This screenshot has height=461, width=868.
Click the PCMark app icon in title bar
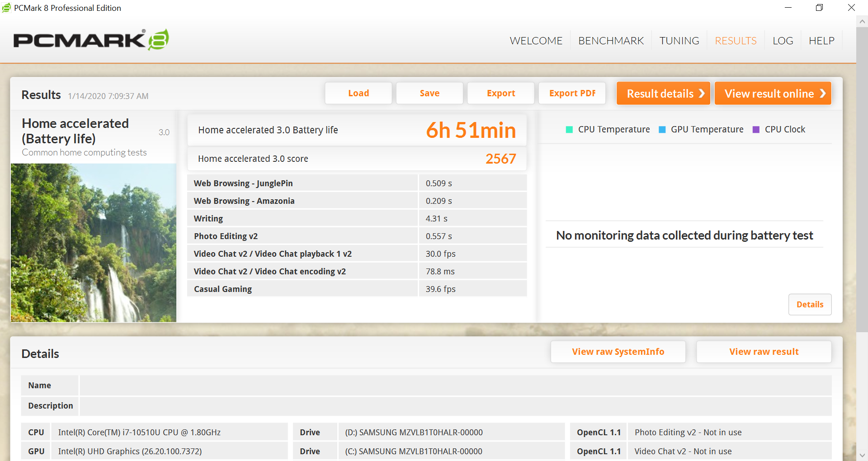(6, 8)
